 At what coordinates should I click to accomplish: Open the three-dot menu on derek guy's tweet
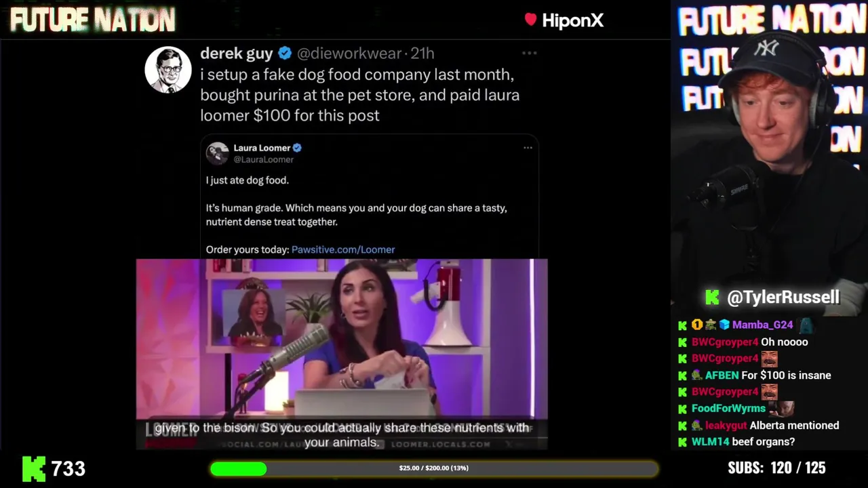click(x=530, y=53)
